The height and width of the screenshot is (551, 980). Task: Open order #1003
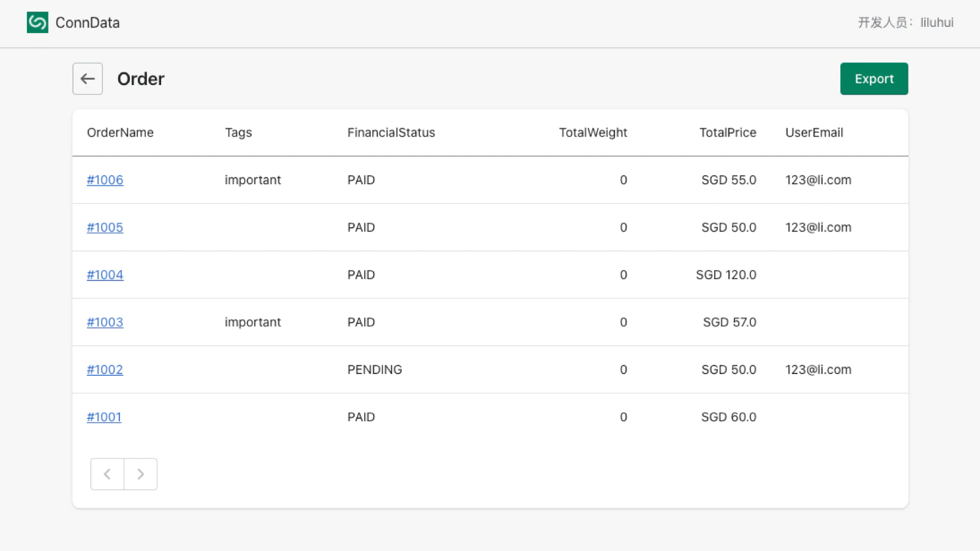pos(105,322)
